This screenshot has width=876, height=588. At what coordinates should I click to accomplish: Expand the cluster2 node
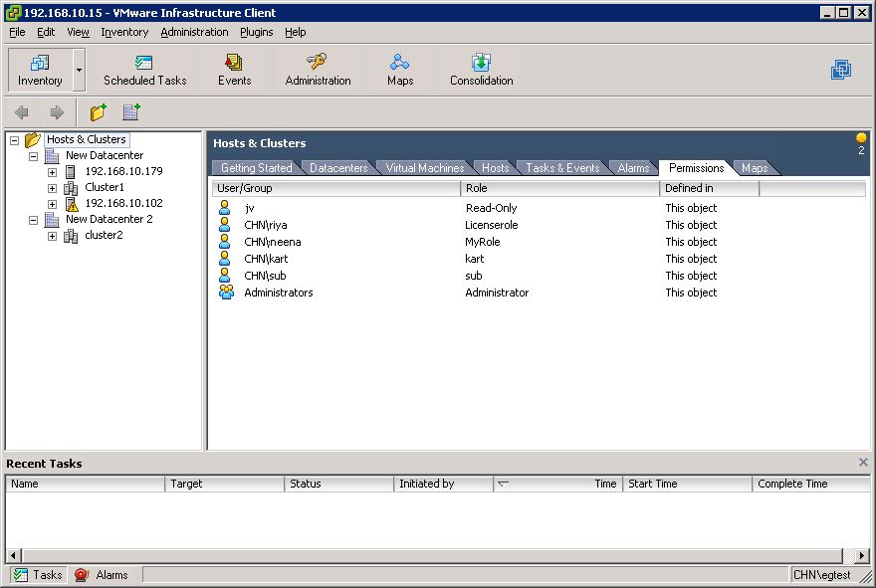tap(52, 236)
